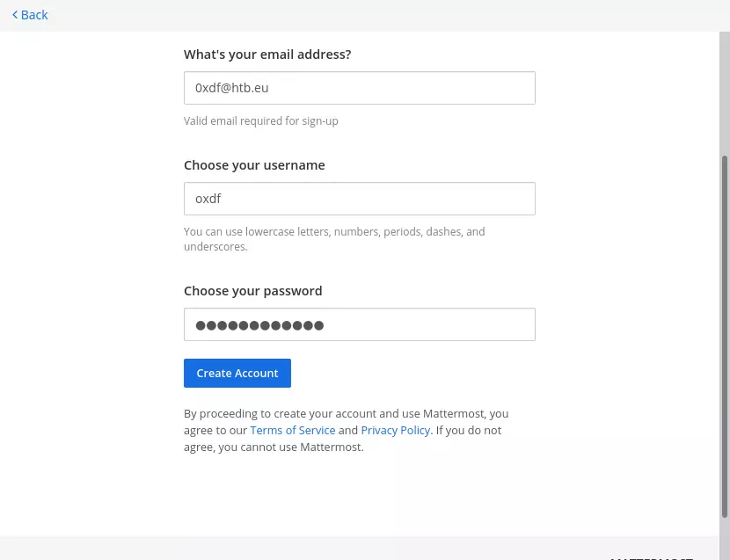730x560 pixels.
Task: Click the "What's your email address?" label
Action: (267, 55)
